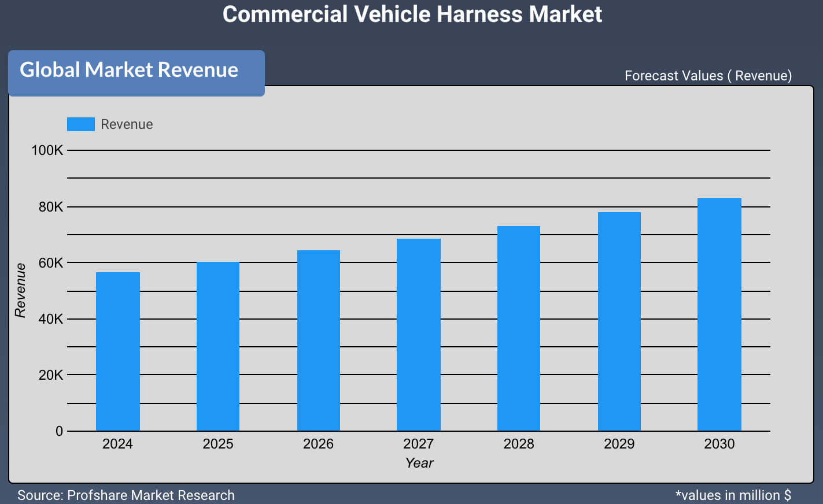
Task: Click the Commercial Vehicle Harness Market title
Action: click(412, 14)
